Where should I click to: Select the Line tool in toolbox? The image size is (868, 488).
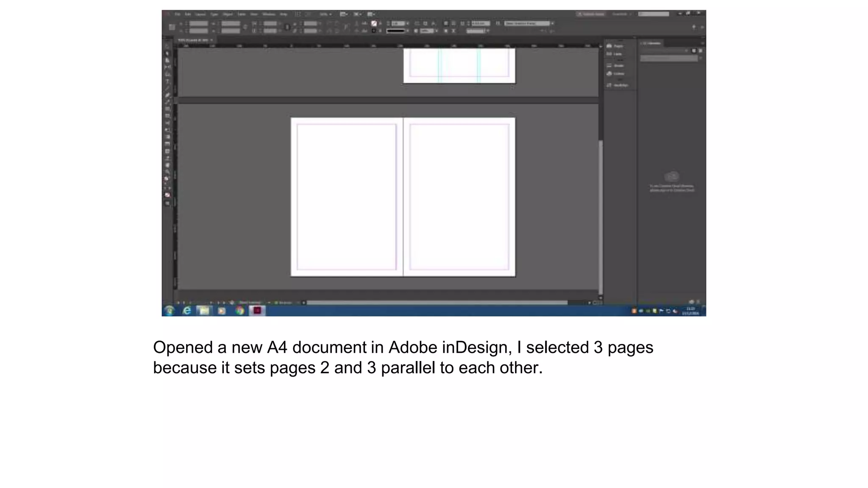click(x=167, y=88)
